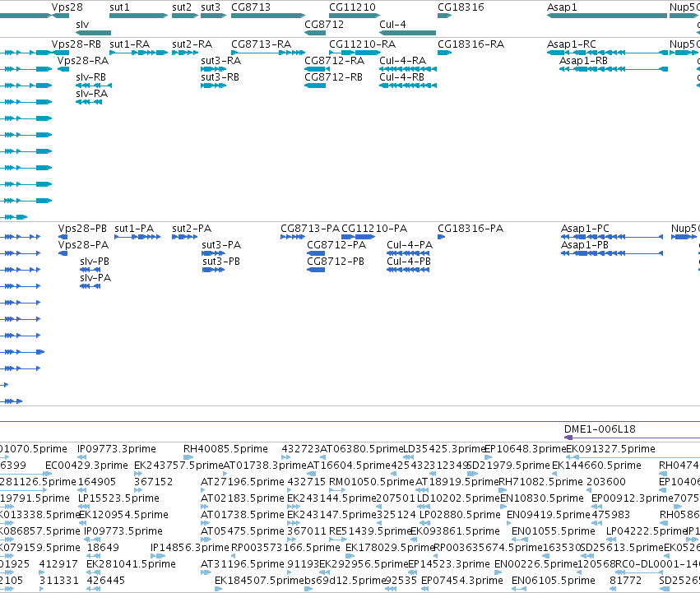The image size is (700, 593).
Task: Click EST RH40085.5prime
Action: 226,449
